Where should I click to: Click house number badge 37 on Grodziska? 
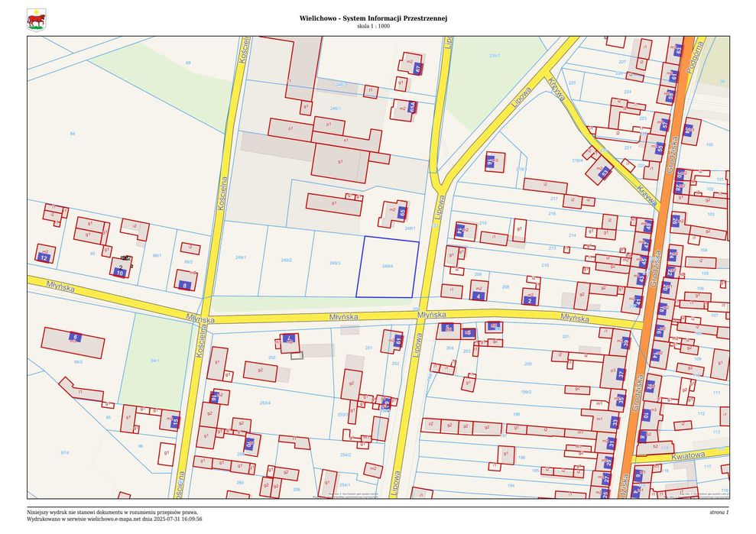point(621,374)
